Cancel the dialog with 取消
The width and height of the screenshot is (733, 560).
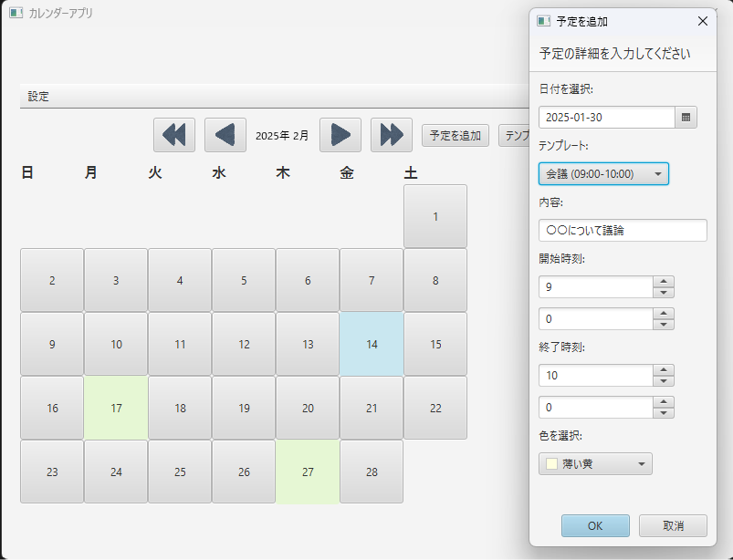(673, 525)
